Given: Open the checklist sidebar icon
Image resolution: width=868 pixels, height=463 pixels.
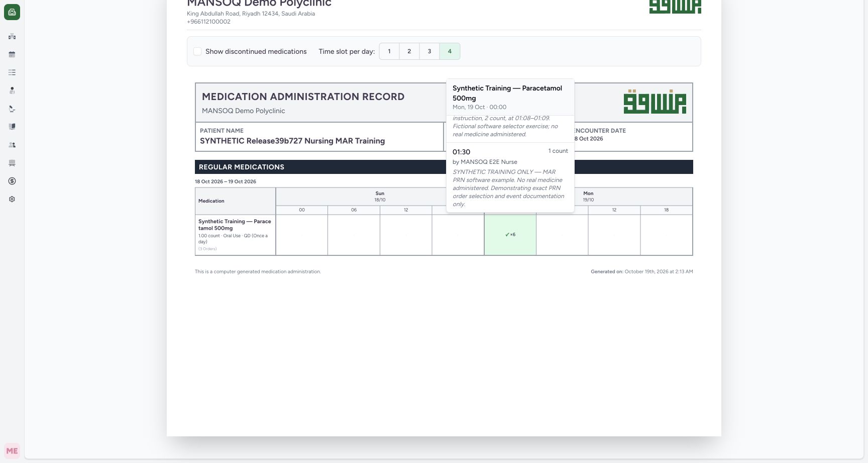Looking at the screenshot, I should point(12,72).
